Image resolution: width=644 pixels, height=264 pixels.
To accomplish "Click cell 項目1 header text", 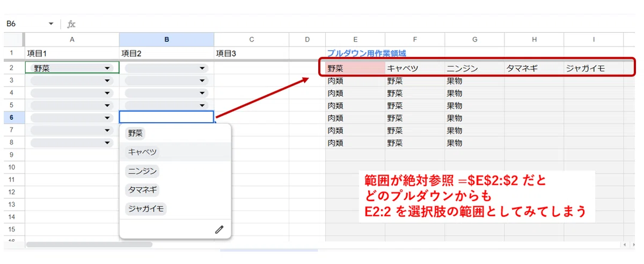I will pyautogui.click(x=37, y=53).
